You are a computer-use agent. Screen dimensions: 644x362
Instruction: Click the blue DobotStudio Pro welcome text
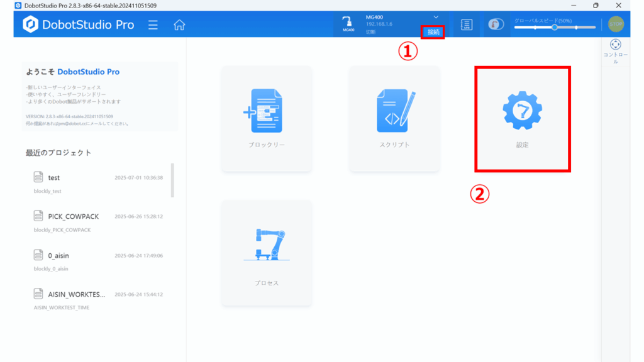coord(88,72)
